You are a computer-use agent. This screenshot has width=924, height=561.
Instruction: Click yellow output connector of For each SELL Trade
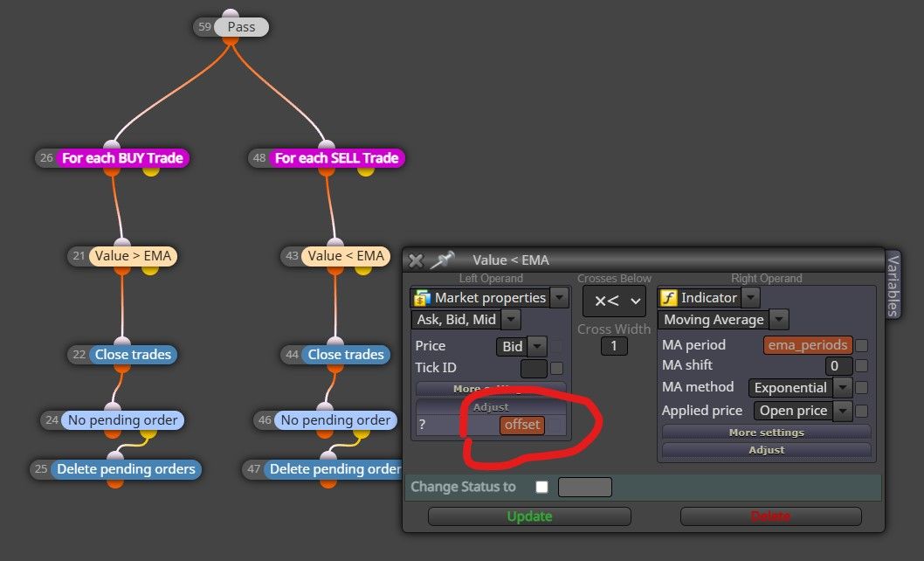365,171
